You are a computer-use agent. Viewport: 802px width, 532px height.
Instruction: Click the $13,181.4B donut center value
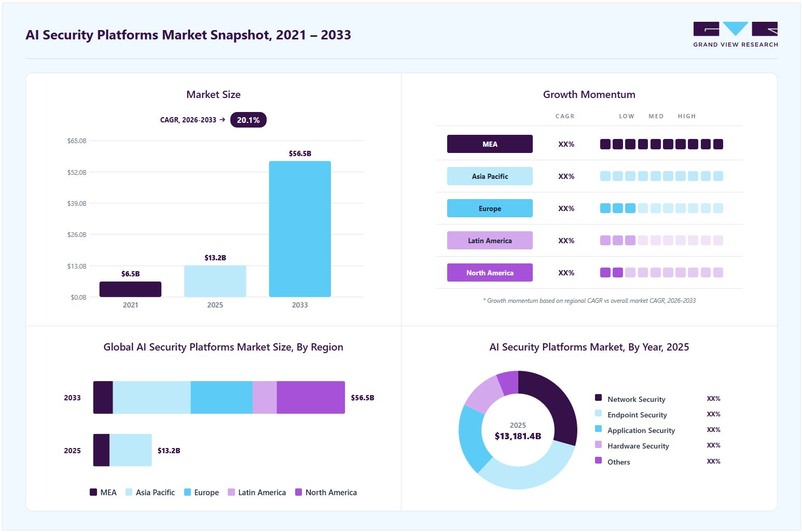pos(518,436)
